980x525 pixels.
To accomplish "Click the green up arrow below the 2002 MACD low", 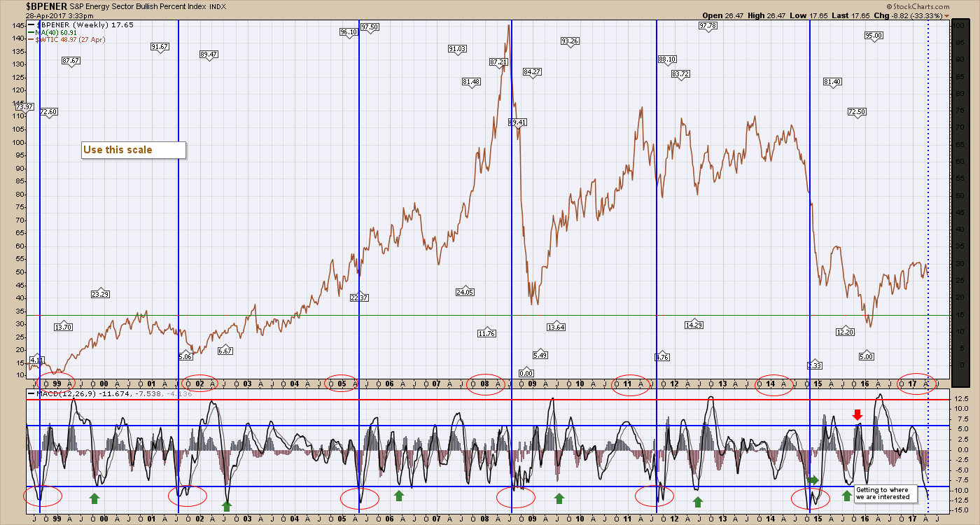I will [226, 505].
